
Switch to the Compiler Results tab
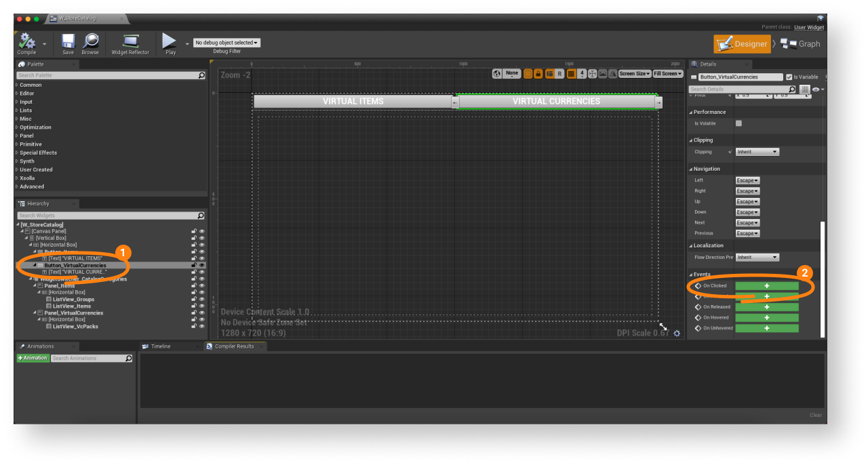click(234, 346)
